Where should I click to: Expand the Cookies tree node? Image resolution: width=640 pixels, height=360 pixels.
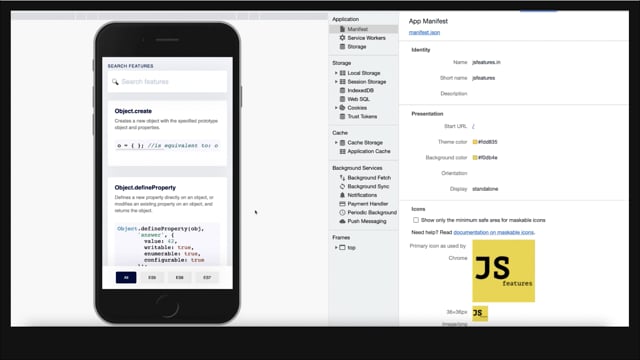coord(336,108)
